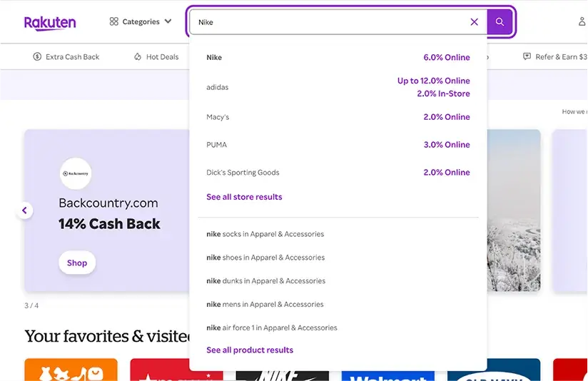Open Refer & Earn link

pos(555,57)
